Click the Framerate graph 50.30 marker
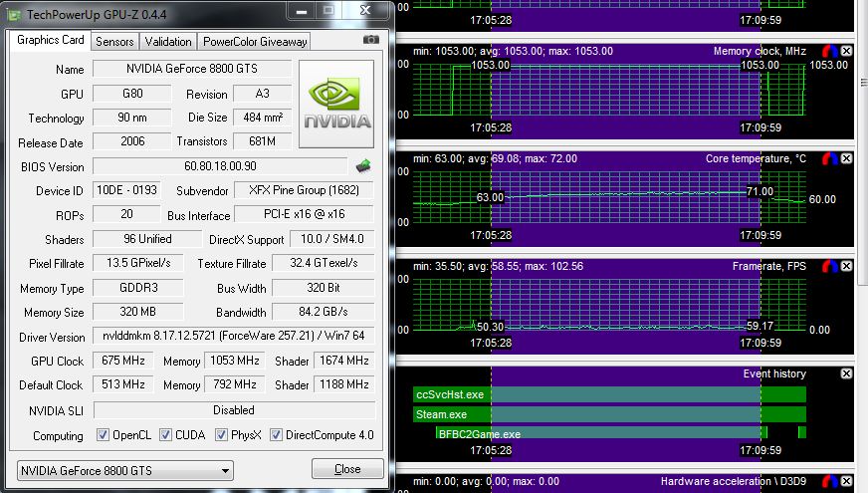 490,327
